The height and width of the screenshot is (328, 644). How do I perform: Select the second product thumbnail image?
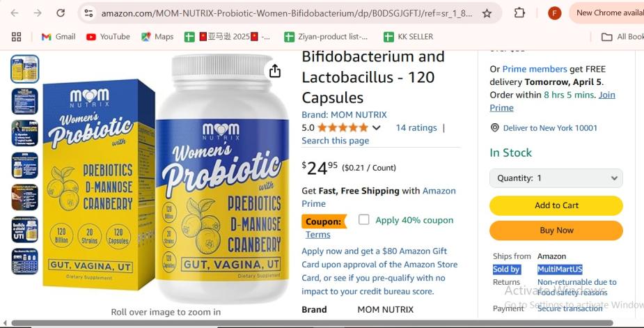24,101
